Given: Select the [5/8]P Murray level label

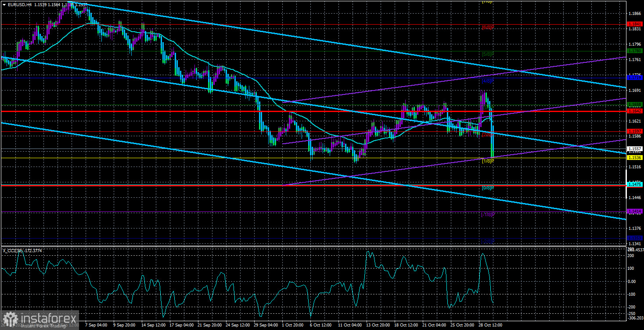Looking at the screenshot, I should click(488, 54).
